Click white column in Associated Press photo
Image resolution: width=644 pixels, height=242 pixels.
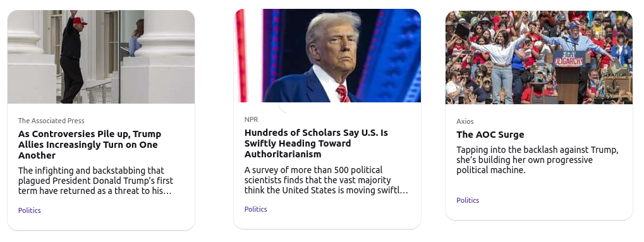click(165, 57)
